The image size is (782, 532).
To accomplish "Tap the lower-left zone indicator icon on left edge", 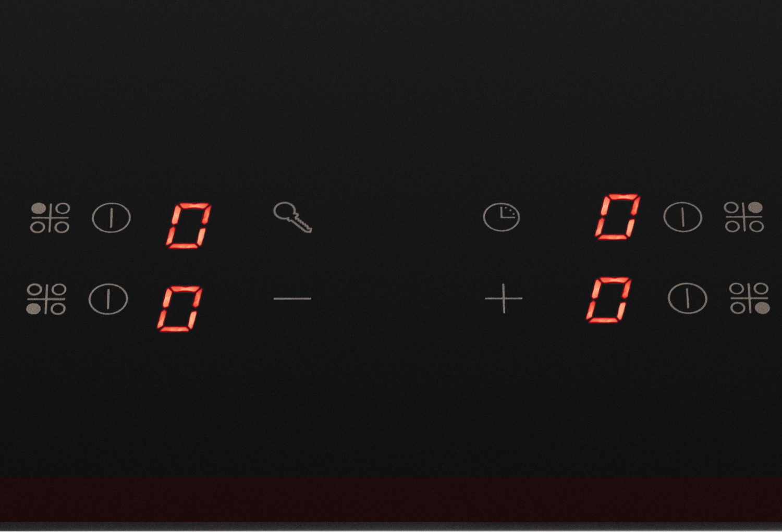I will pyautogui.click(x=46, y=299).
